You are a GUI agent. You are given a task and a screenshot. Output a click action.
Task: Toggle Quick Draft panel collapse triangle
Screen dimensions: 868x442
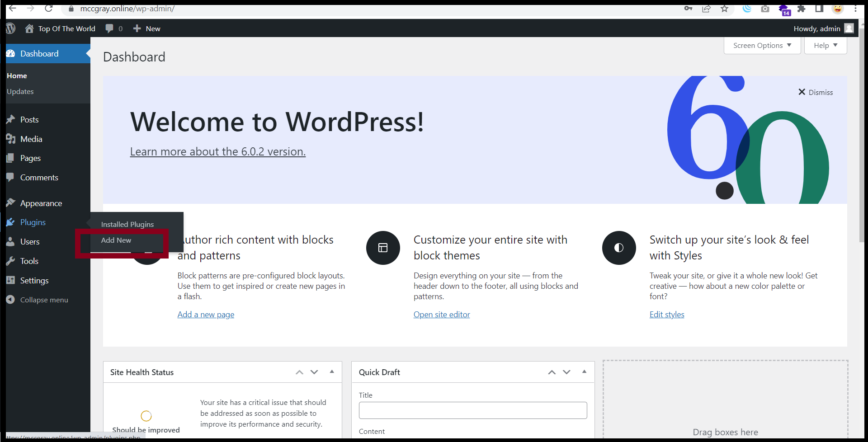(x=584, y=371)
